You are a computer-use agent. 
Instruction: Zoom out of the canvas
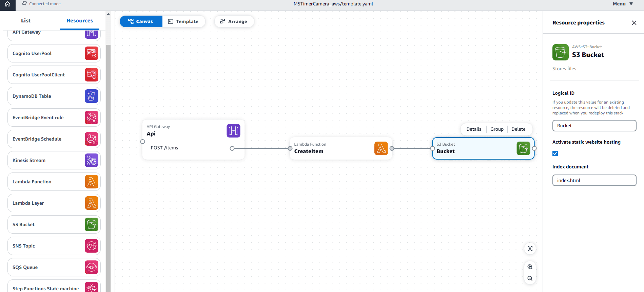coord(530,278)
